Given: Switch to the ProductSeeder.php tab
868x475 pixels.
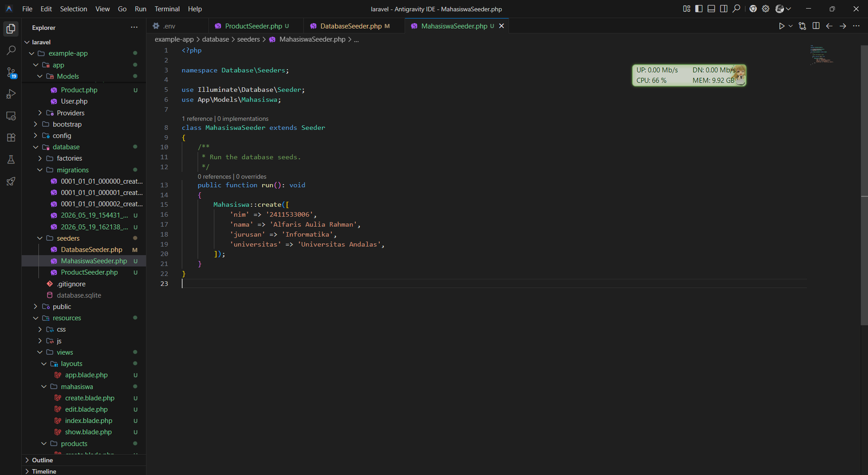Looking at the screenshot, I should click(256, 26).
